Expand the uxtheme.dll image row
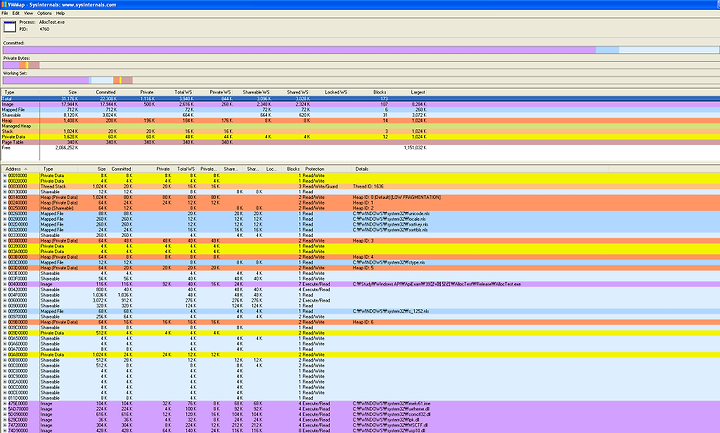The height and width of the screenshot is (433, 720). (x=5, y=409)
